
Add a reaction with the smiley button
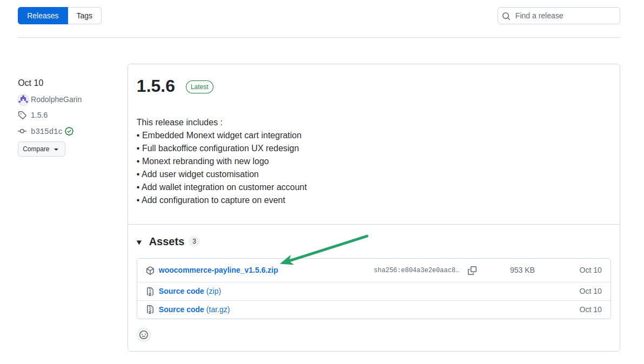click(x=144, y=335)
